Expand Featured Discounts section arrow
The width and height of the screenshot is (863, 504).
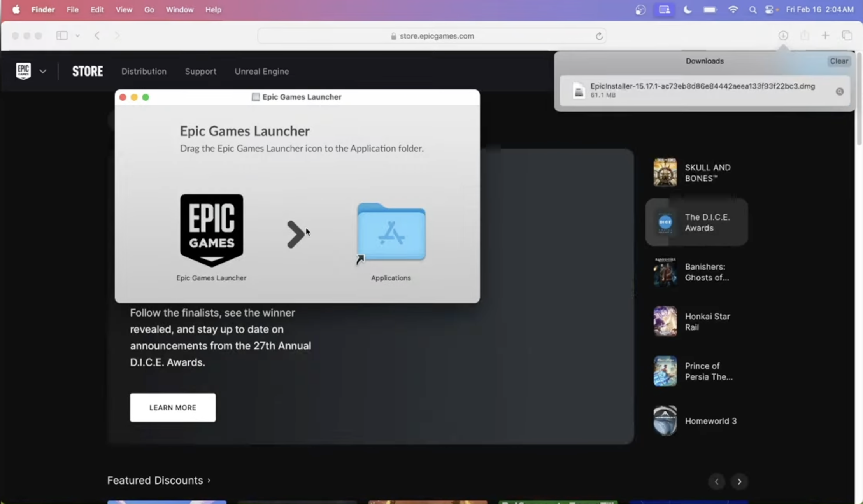[x=209, y=481]
